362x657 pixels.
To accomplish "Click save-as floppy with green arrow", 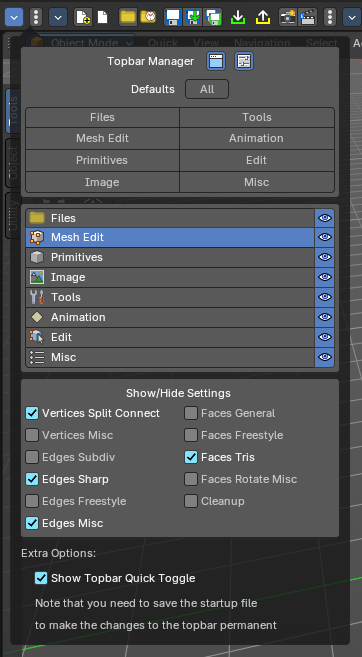I will pos(193,17).
